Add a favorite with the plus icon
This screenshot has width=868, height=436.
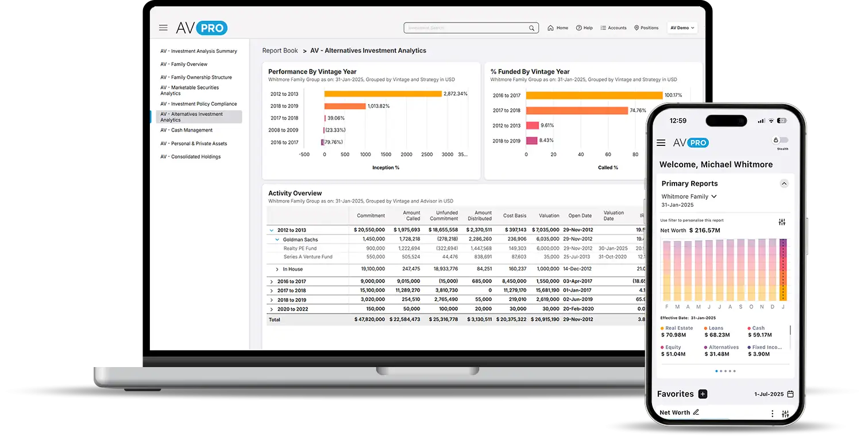click(x=703, y=394)
